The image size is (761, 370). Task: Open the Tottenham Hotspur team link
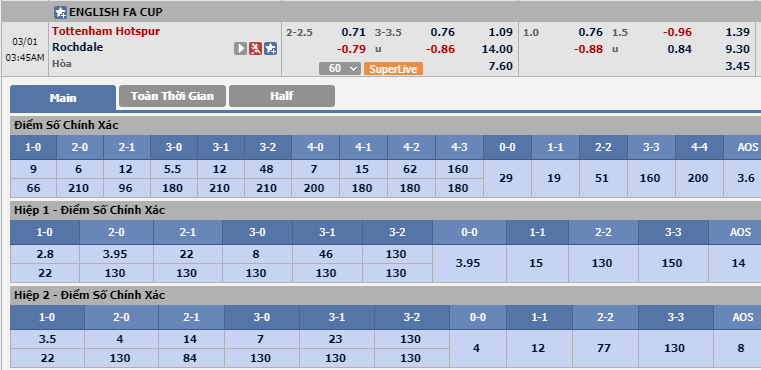tap(106, 31)
